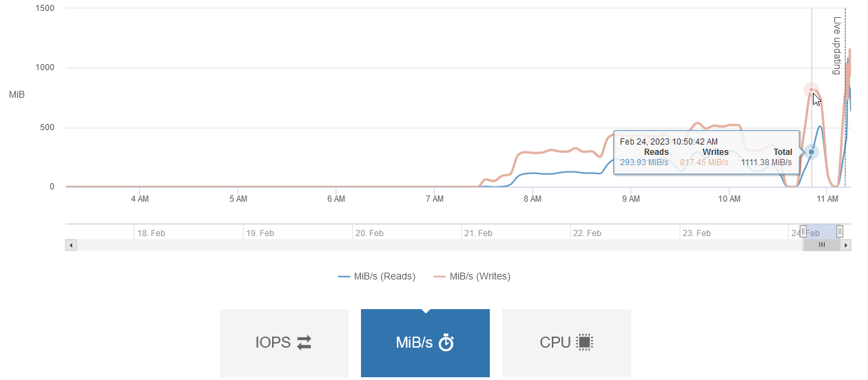The width and height of the screenshot is (868, 380).
Task: Switch to the IOPS chart tab
Action: [x=284, y=343]
